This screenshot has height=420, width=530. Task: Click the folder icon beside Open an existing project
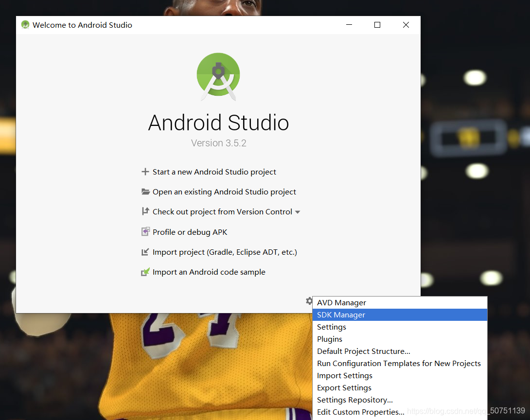[x=145, y=192]
